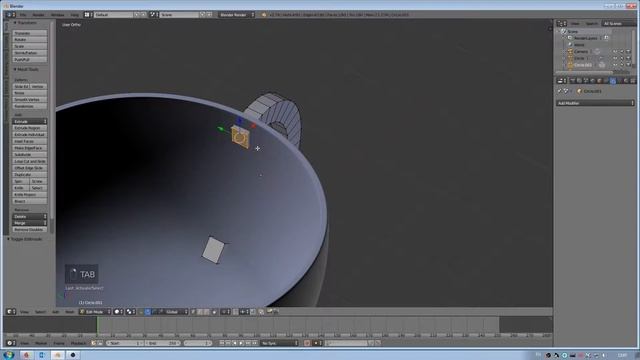
Task: Click the Blender taskbar icon
Action: pyautogui.click(x=58, y=355)
